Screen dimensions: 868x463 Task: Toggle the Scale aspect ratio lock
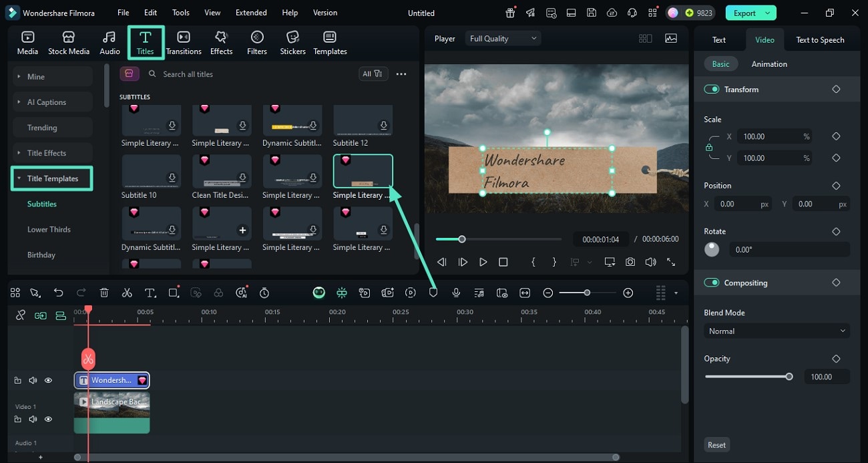click(x=709, y=148)
